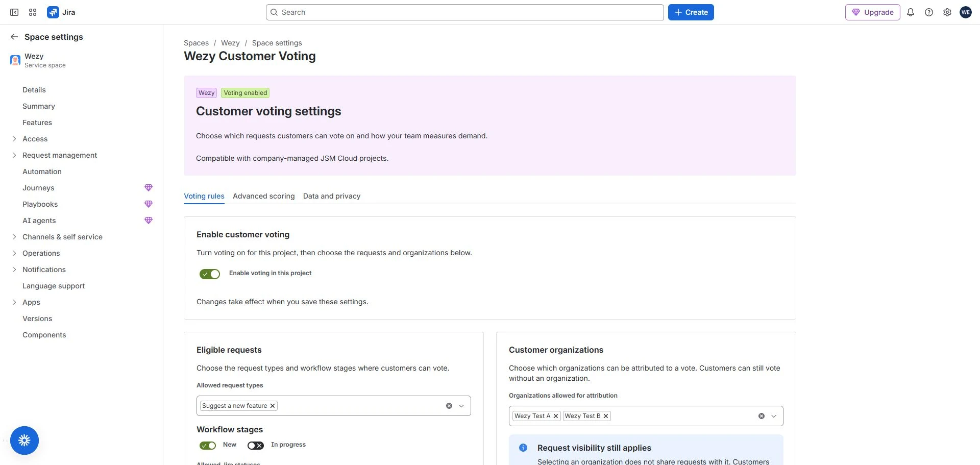The height and width of the screenshot is (465, 980).
Task: Open the app switcher grid icon
Action: point(33,12)
